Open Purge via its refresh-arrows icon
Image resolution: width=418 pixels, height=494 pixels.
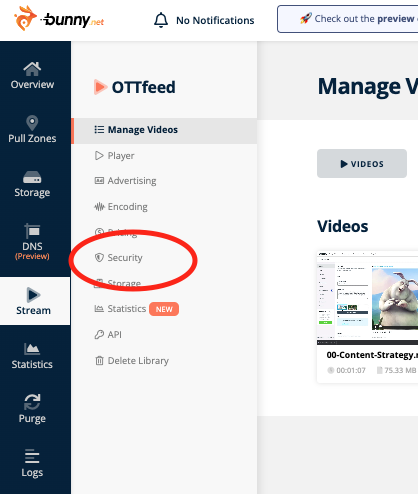point(32,402)
